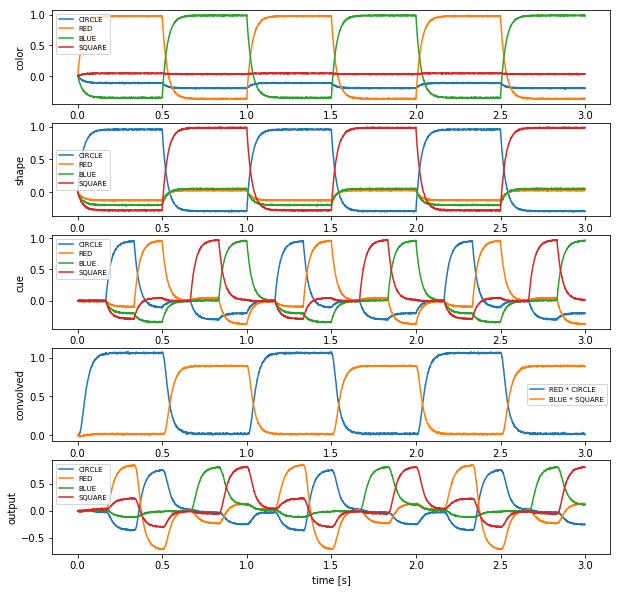
Task: Click the 0.0 y-tick of cue plot
Action: (38, 301)
